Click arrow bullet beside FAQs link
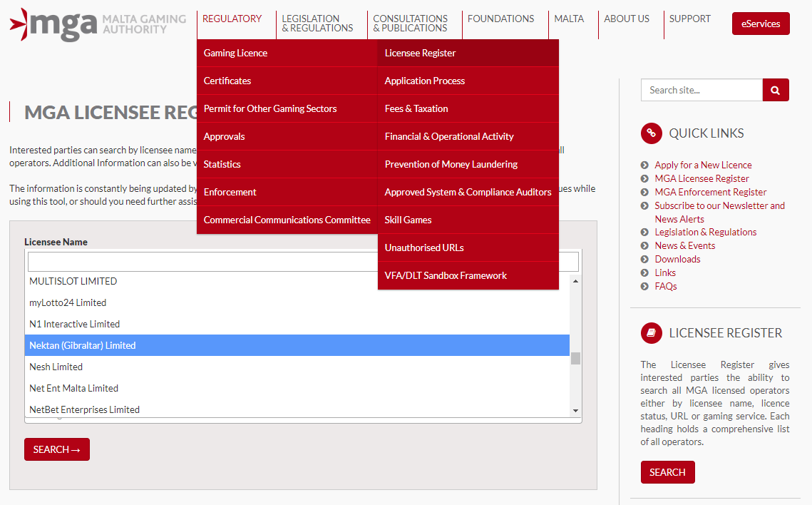Screen dimensions: 812x505 tap(644, 287)
